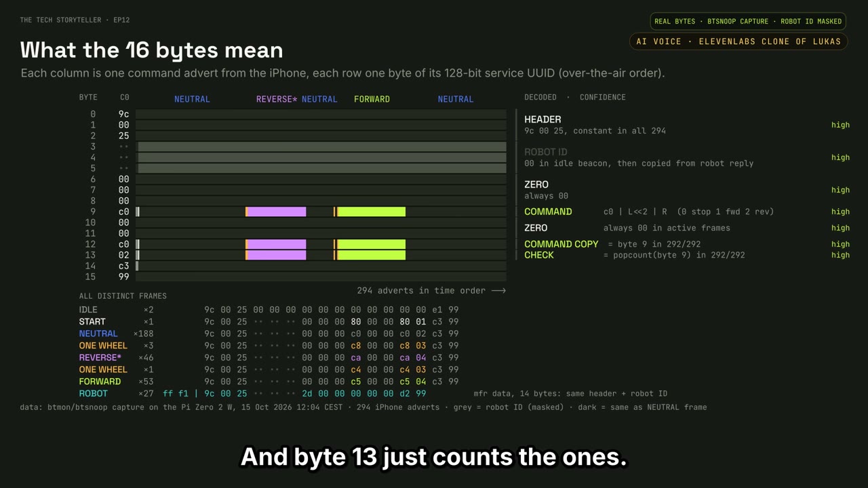The width and height of the screenshot is (868, 488).
Task: Click the purple reverse bar in byte 12 row
Action: (276, 245)
